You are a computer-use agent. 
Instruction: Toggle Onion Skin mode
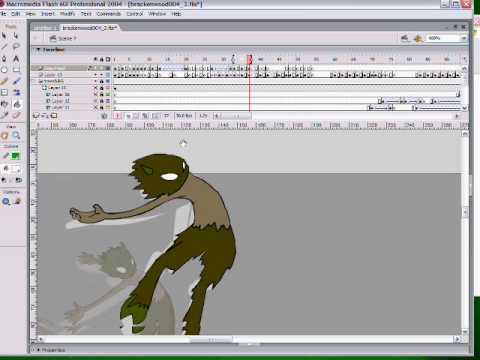click(129, 116)
